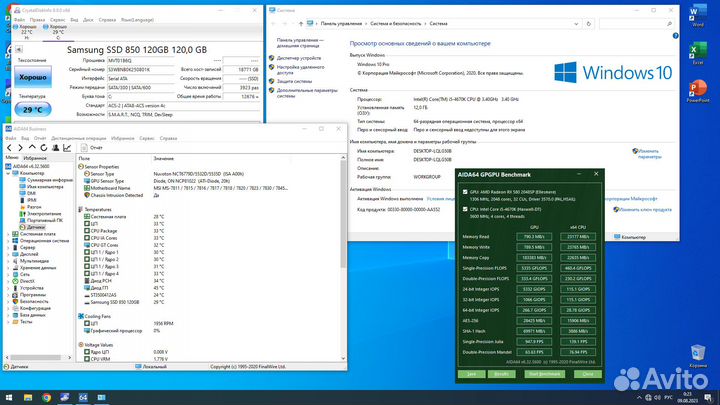Expand the Системная плата tree node
This screenshot has width=720, height=405.
tap(8, 234)
